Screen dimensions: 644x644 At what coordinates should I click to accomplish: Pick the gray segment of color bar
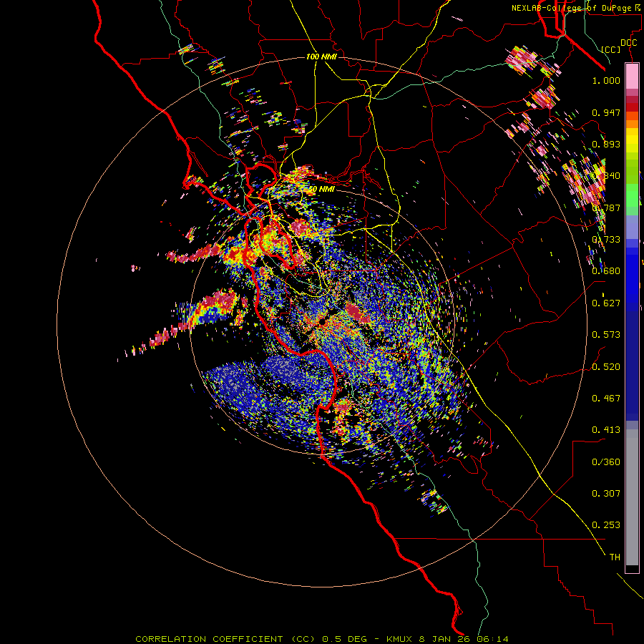point(632,497)
